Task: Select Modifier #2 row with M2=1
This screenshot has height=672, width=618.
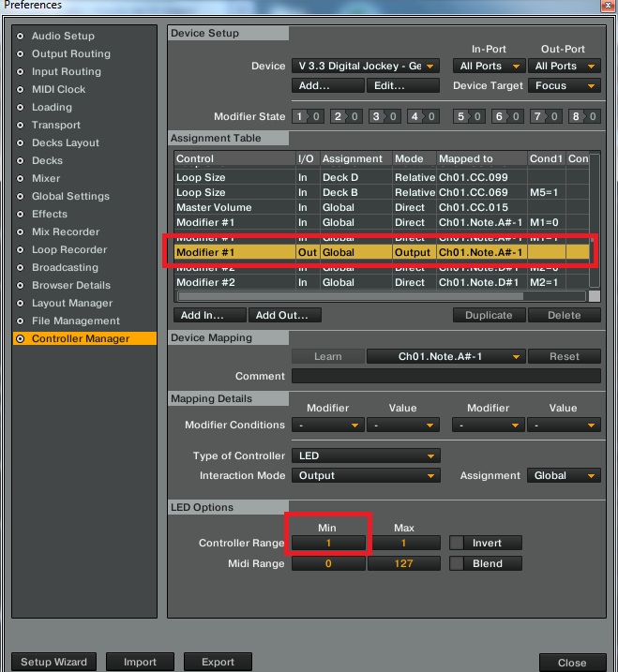Action: coord(382,282)
